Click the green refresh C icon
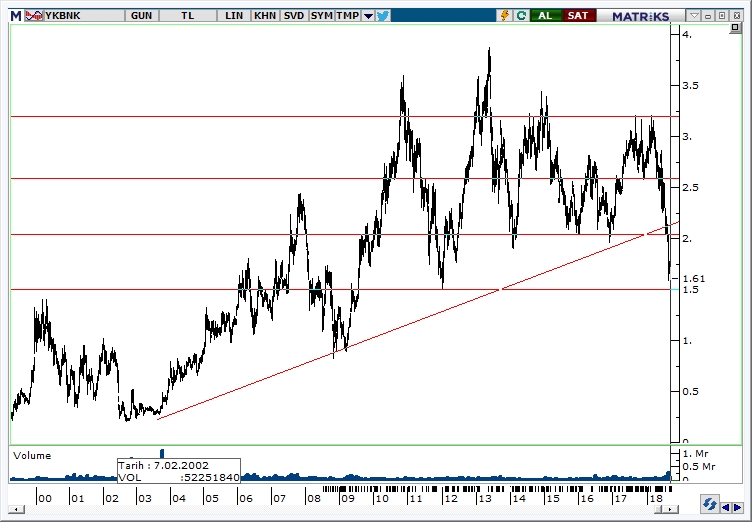 (x=521, y=16)
